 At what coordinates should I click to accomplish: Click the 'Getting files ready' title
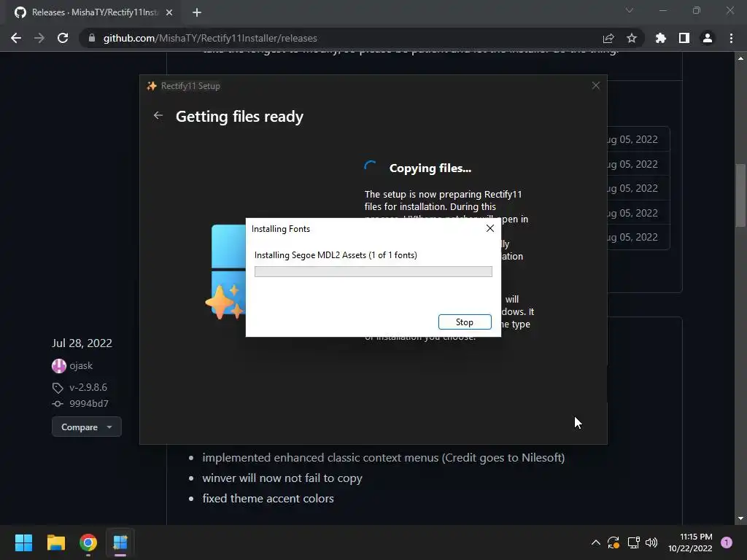pos(239,116)
